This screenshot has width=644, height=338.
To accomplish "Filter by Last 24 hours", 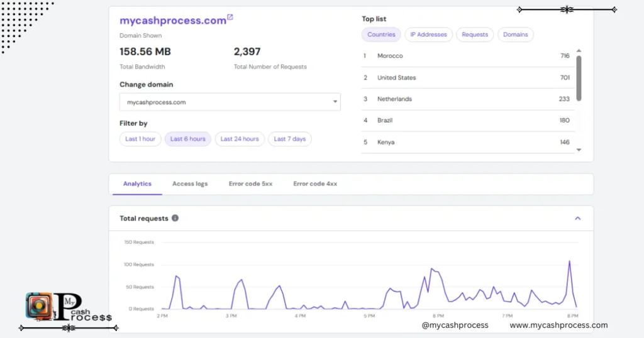I will (240, 139).
